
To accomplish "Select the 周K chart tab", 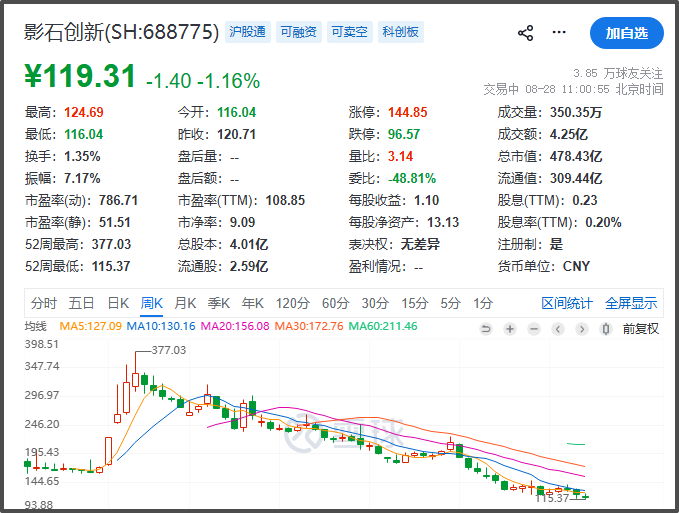I will tap(152, 303).
